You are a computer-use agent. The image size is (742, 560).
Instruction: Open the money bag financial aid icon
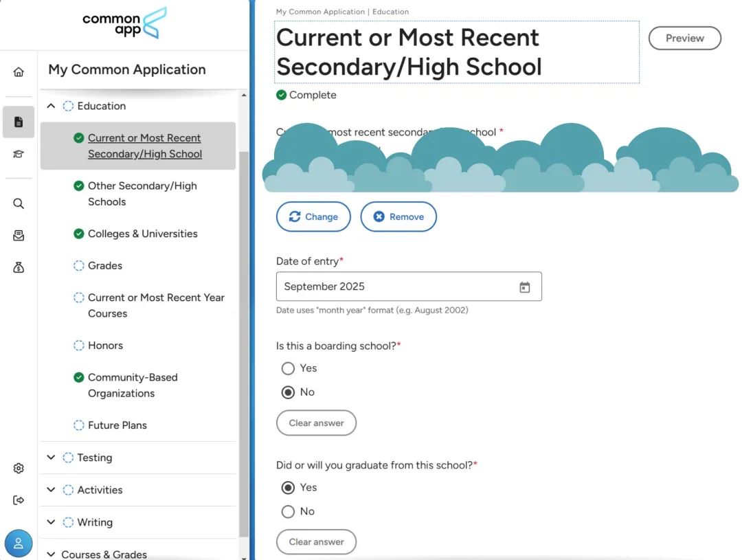pos(19,267)
